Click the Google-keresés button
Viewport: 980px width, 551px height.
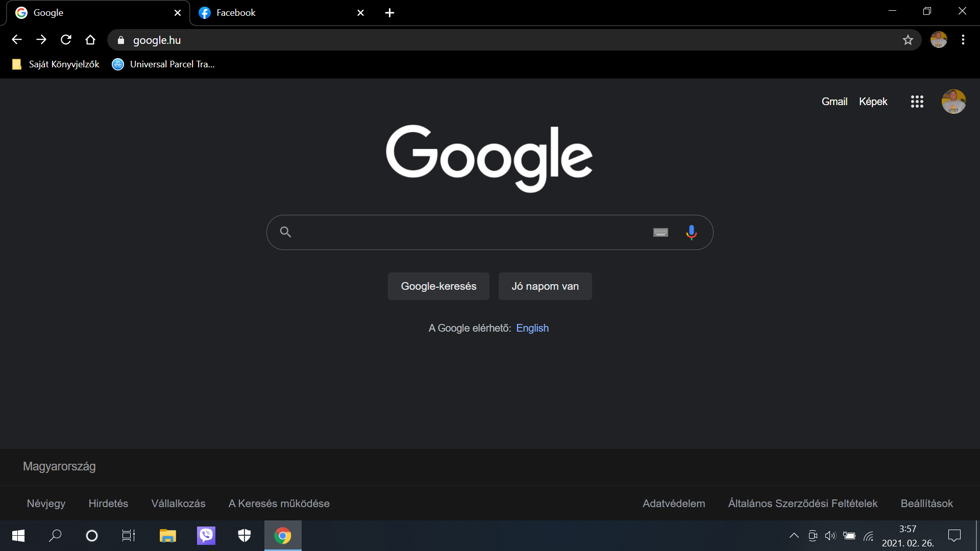pos(438,286)
